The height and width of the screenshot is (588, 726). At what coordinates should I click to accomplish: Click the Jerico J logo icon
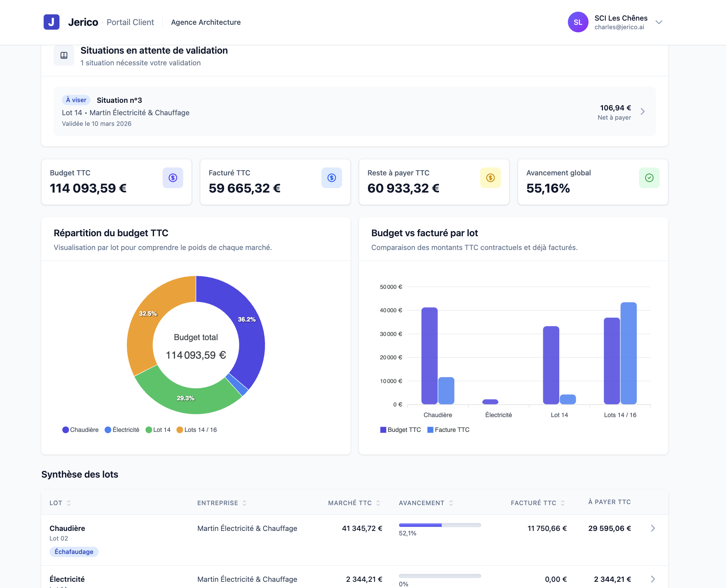pyautogui.click(x=52, y=22)
